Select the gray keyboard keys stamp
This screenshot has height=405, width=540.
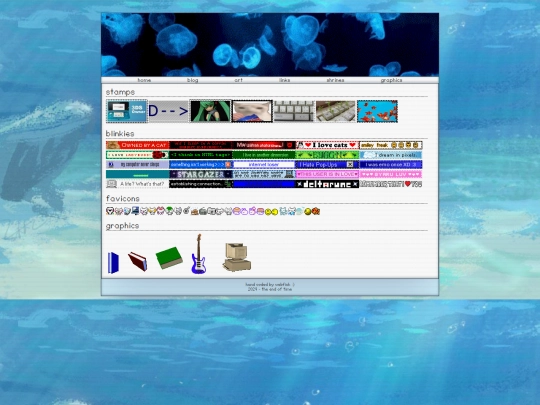294,111
